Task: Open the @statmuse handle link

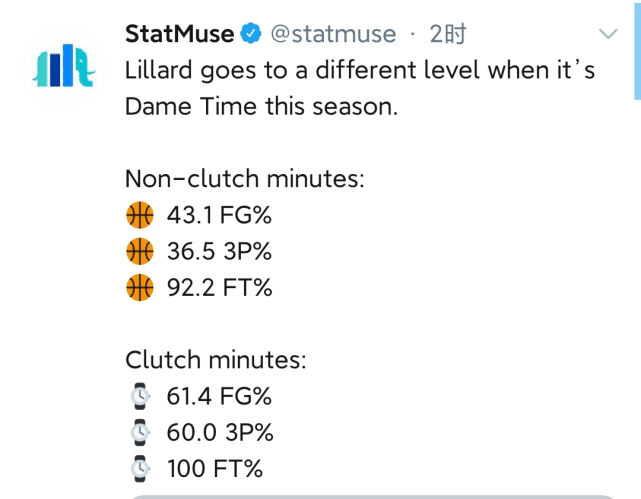Action: (x=333, y=35)
